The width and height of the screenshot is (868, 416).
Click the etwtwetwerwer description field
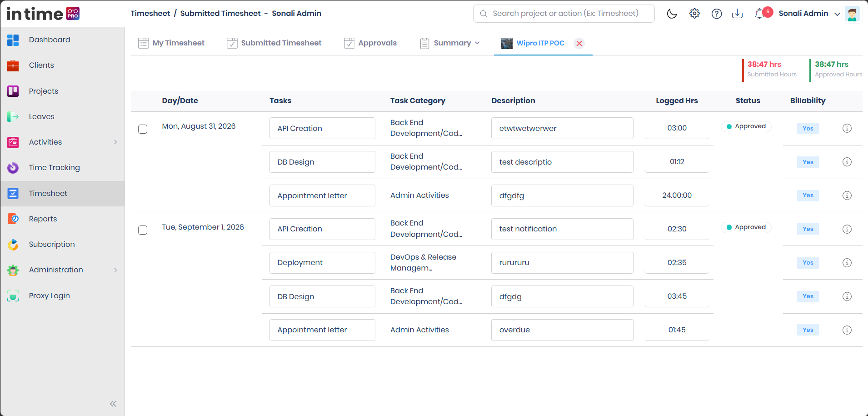point(562,128)
